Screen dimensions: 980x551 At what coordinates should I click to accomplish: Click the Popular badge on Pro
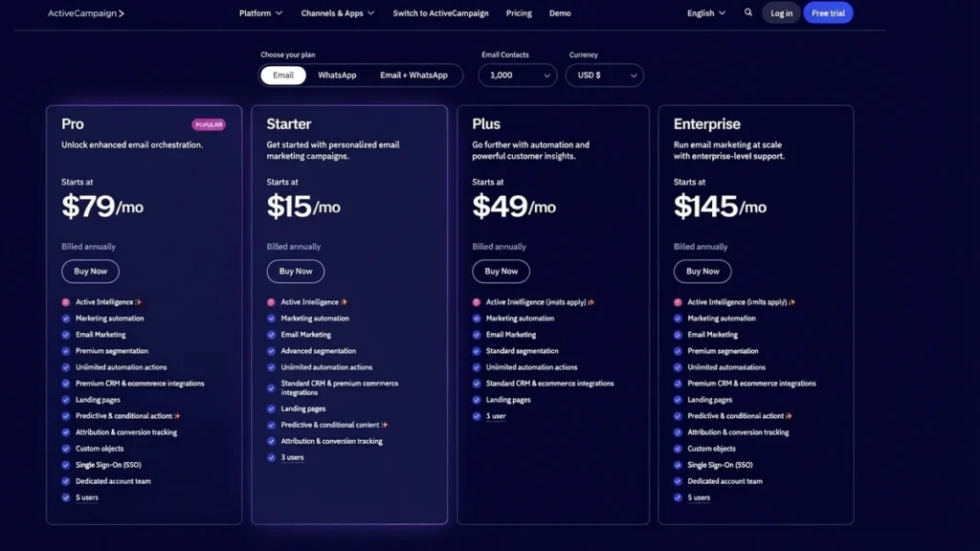click(209, 124)
